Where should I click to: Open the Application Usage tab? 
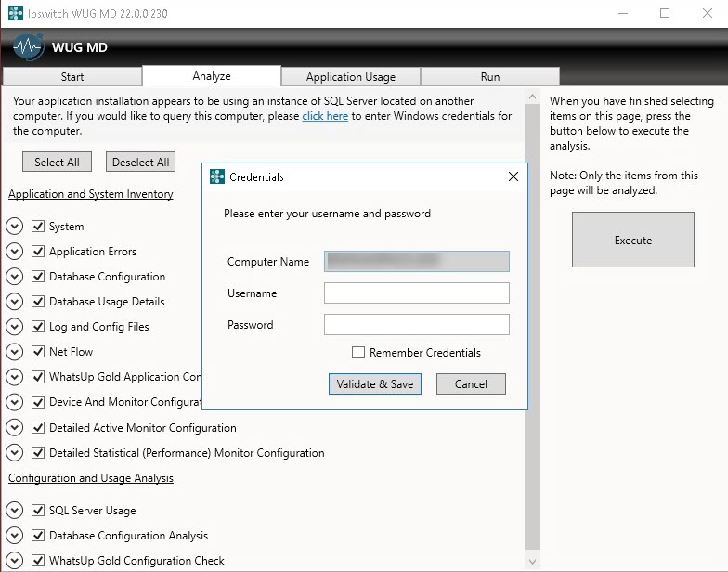(351, 77)
